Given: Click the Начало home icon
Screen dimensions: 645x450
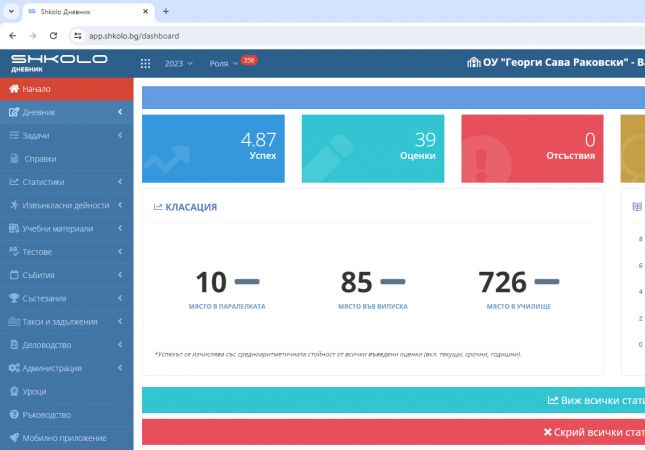Looking at the screenshot, I should (13, 89).
